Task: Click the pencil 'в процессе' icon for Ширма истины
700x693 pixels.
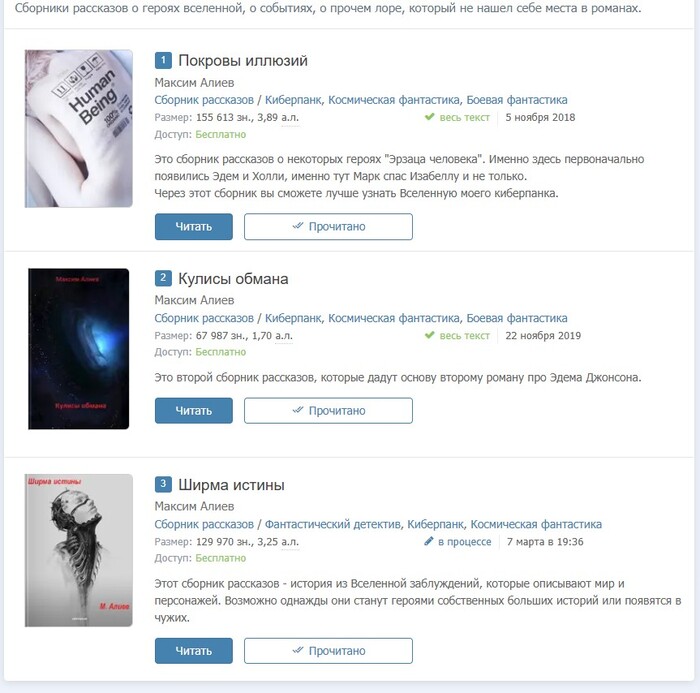Action: click(429, 541)
